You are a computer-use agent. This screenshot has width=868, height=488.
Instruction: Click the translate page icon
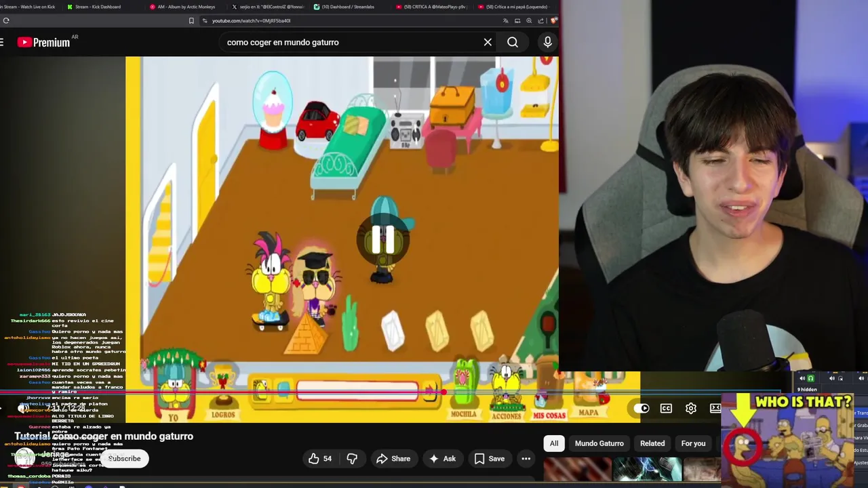pyautogui.click(x=505, y=20)
